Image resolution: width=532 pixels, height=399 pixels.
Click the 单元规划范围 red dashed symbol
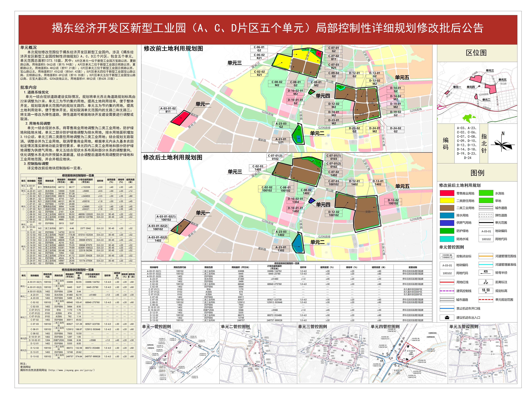(486, 300)
